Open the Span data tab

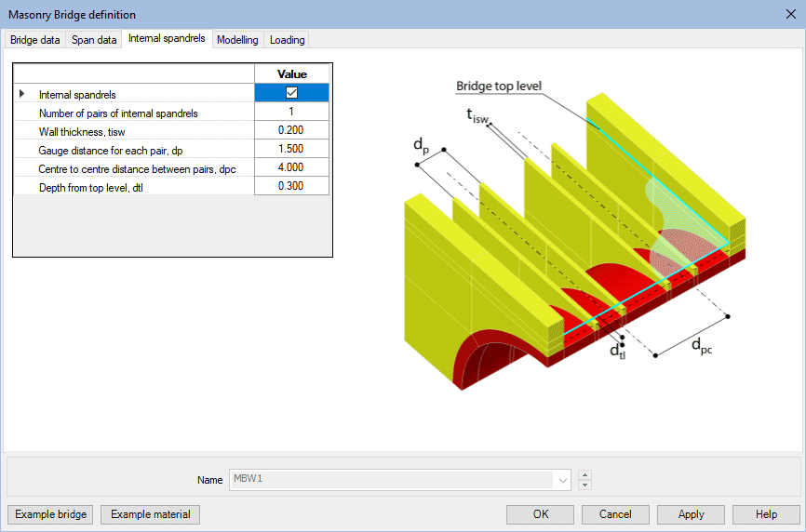pos(95,40)
